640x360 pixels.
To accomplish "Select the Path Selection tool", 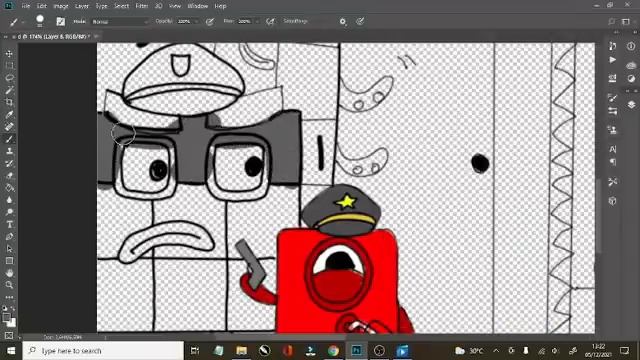I will tap(9, 249).
